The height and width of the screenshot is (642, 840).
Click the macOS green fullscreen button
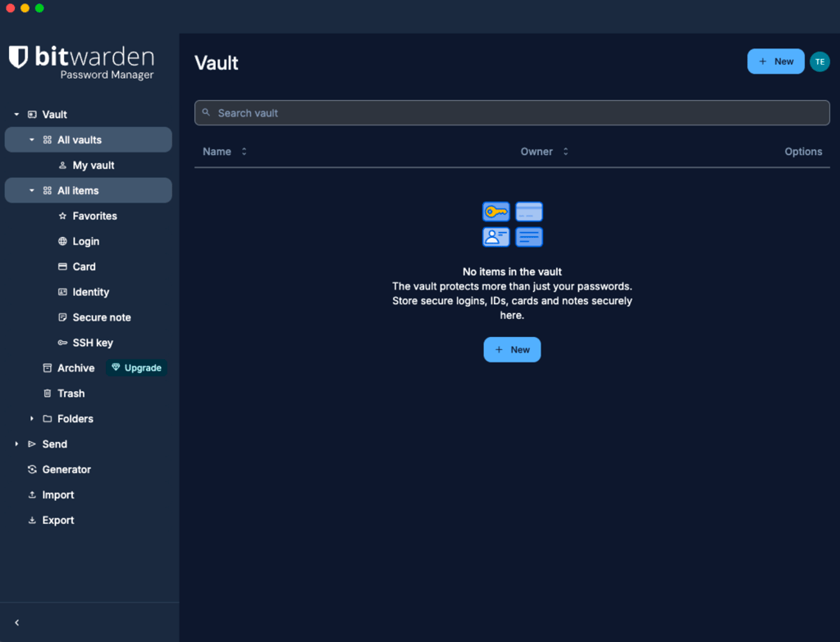click(39, 8)
